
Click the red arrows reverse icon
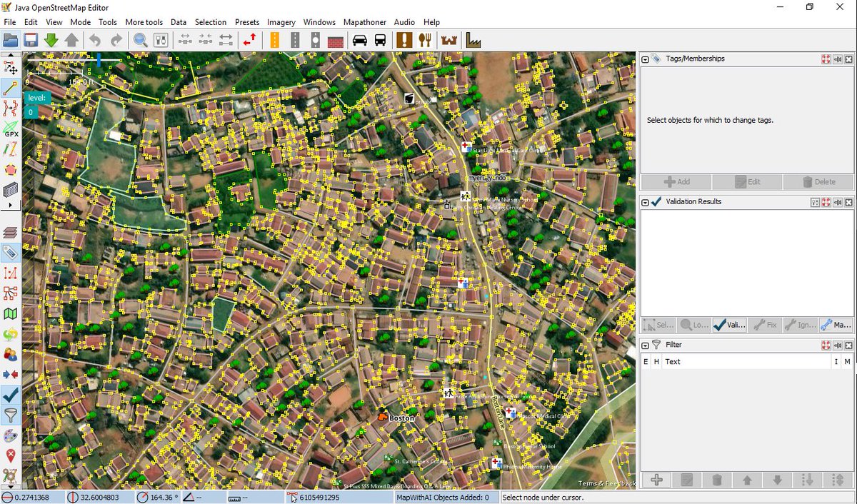(x=249, y=40)
